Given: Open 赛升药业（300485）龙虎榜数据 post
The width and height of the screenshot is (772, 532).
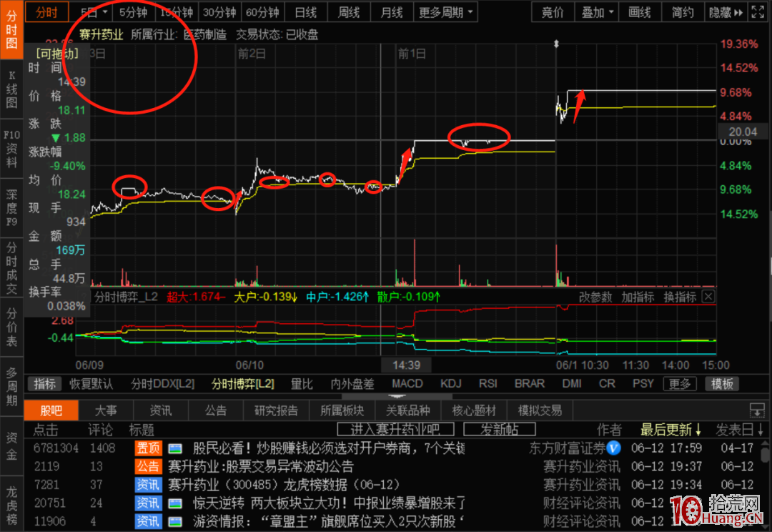Looking at the screenshot, I should (284, 484).
